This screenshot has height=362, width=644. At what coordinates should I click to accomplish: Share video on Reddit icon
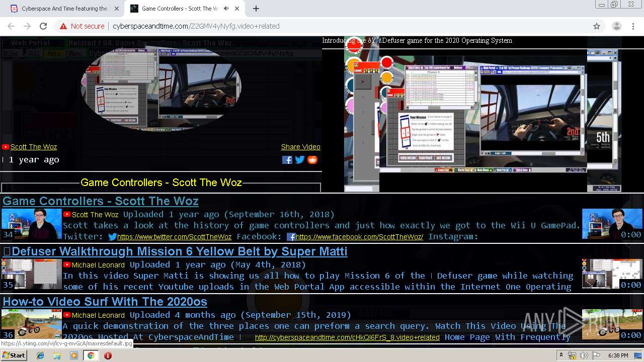tap(312, 160)
